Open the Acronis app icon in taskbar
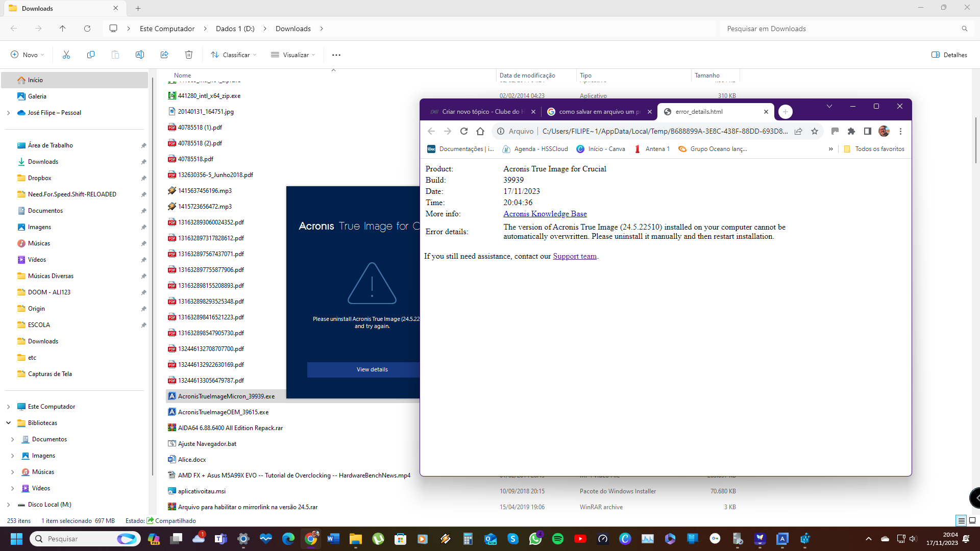This screenshot has width=980, height=551. (782, 539)
